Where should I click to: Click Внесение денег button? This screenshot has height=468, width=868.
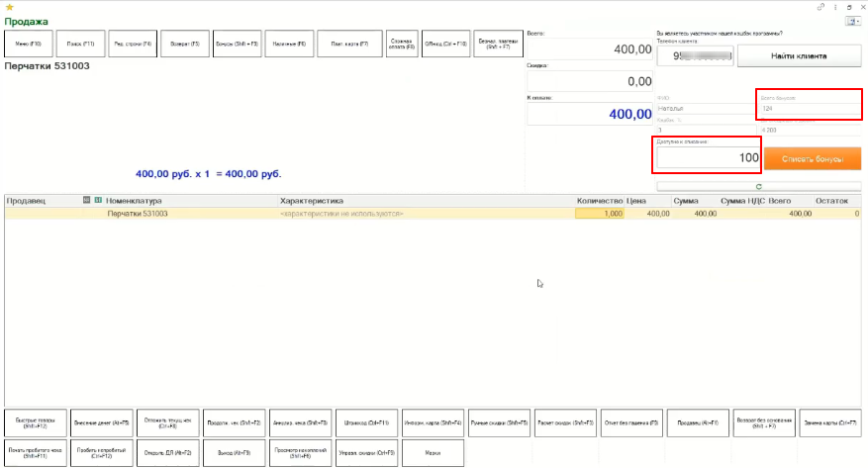(102, 423)
